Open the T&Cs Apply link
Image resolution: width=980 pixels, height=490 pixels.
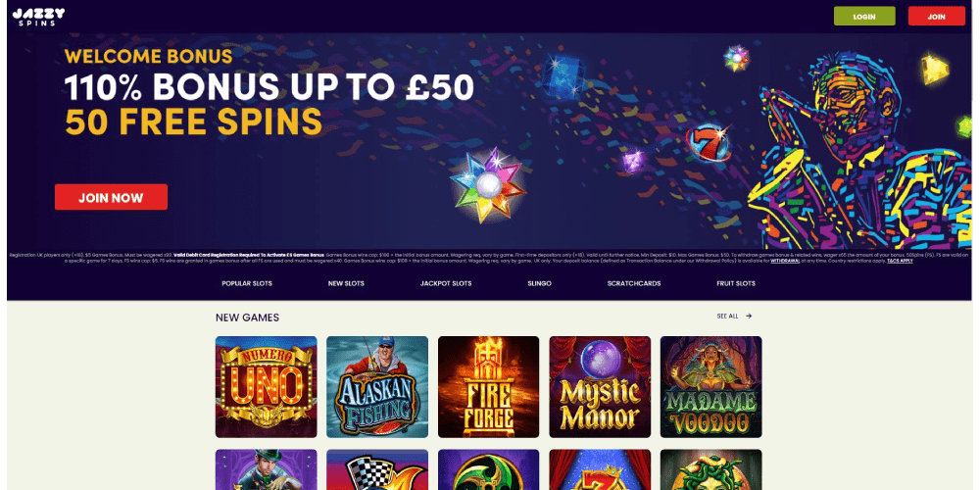[x=901, y=261]
